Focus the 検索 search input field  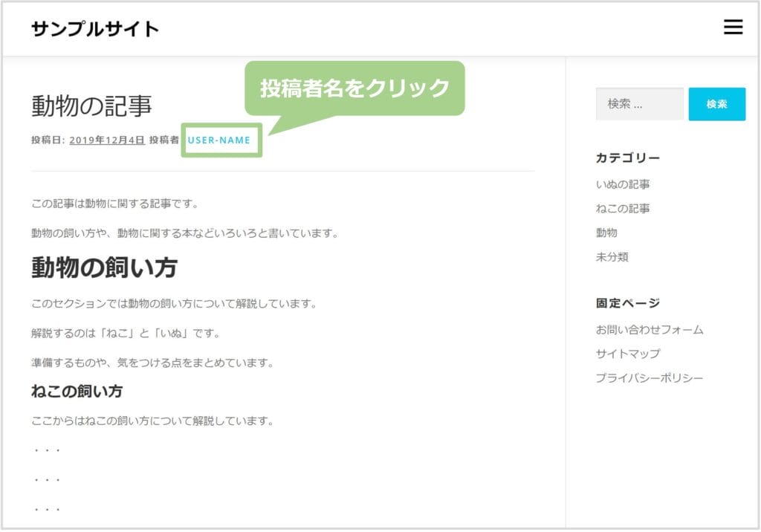click(x=639, y=104)
